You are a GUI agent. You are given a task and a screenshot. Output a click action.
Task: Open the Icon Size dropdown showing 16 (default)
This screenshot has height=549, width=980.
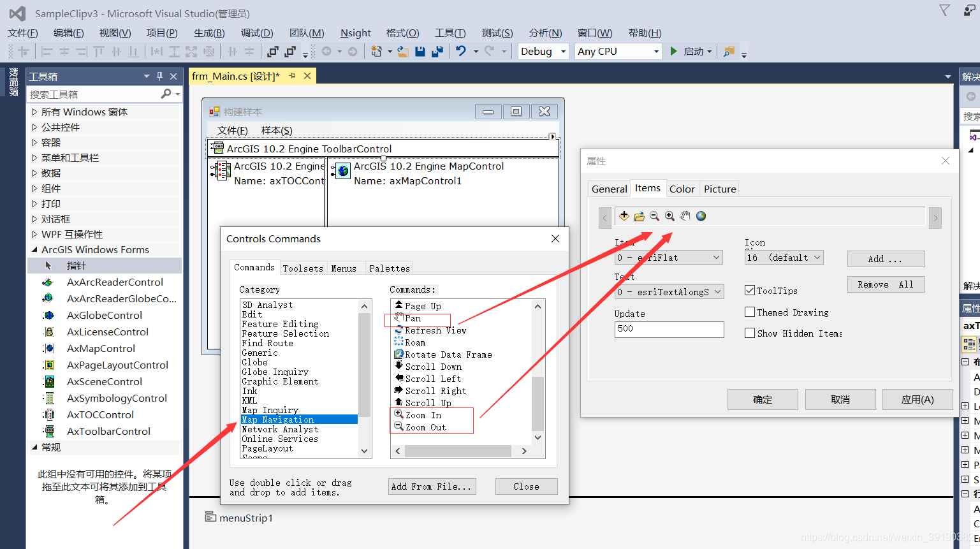(784, 258)
